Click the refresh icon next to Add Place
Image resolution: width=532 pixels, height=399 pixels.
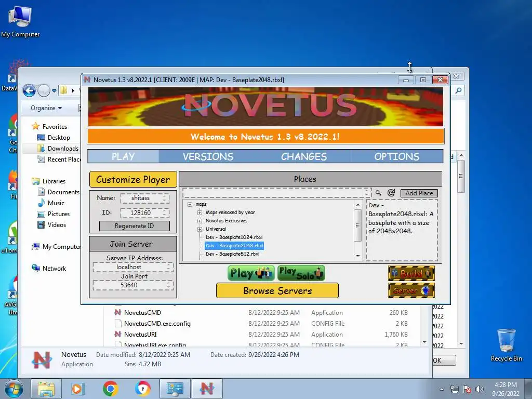(x=391, y=193)
